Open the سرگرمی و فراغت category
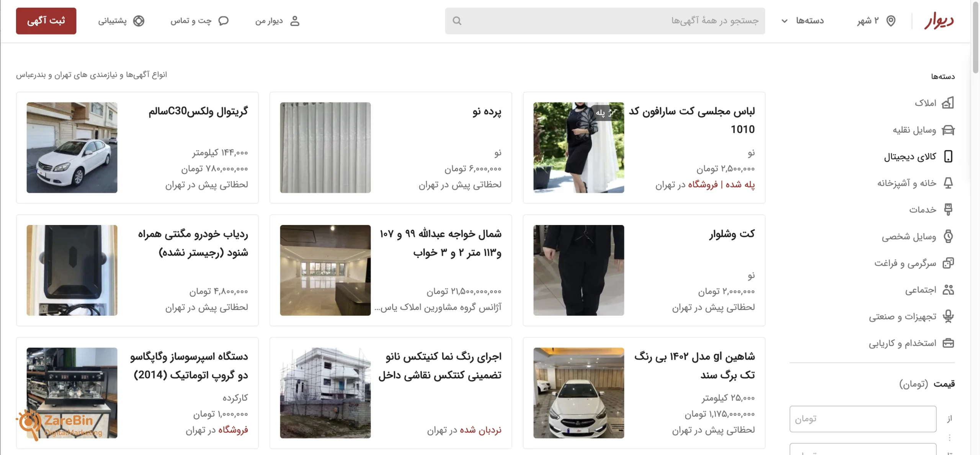The image size is (980, 455). tap(914, 263)
